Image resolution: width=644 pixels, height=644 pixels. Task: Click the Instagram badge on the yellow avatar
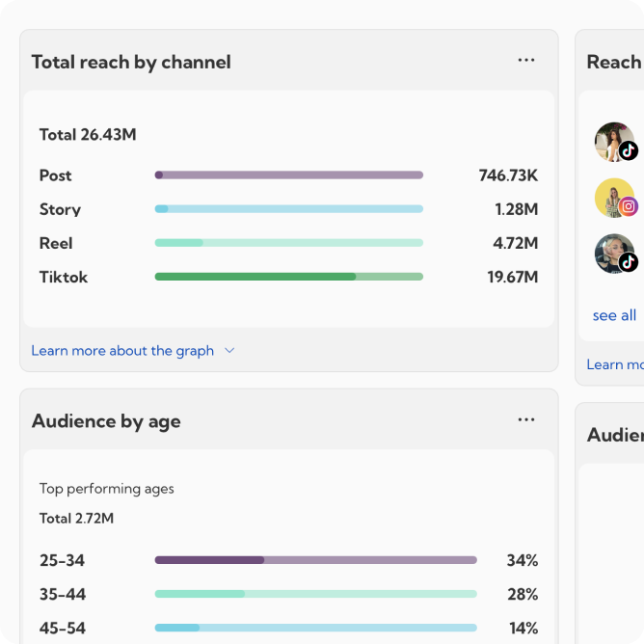pos(628,206)
